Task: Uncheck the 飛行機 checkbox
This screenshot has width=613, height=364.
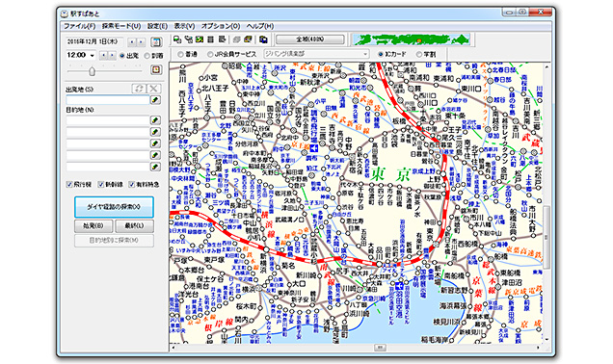Action: click(69, 184)
